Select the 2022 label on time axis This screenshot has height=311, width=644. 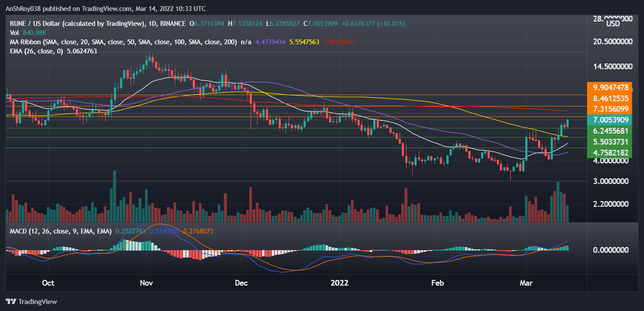tap(340, 283)
